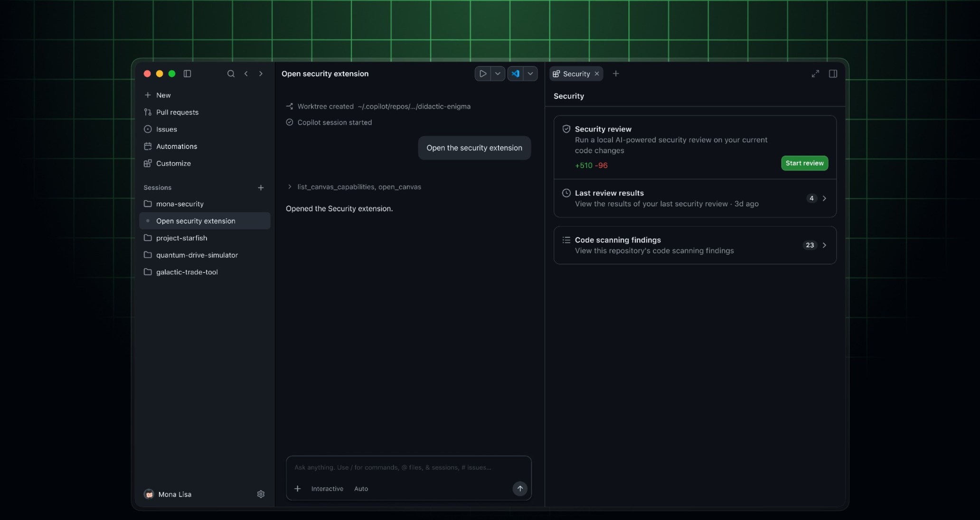
Task: Click the Copilot session started check icon
Action: click(289, 122)
